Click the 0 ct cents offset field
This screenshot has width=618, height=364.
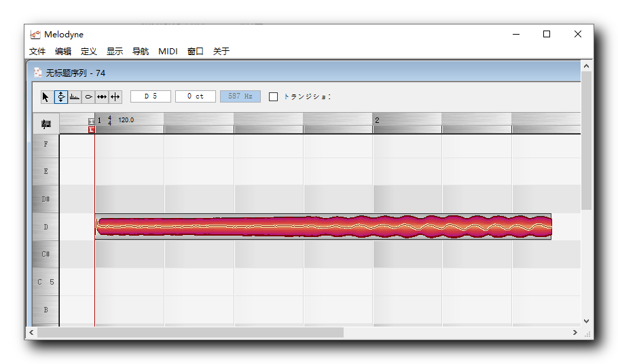coord(196,96)
